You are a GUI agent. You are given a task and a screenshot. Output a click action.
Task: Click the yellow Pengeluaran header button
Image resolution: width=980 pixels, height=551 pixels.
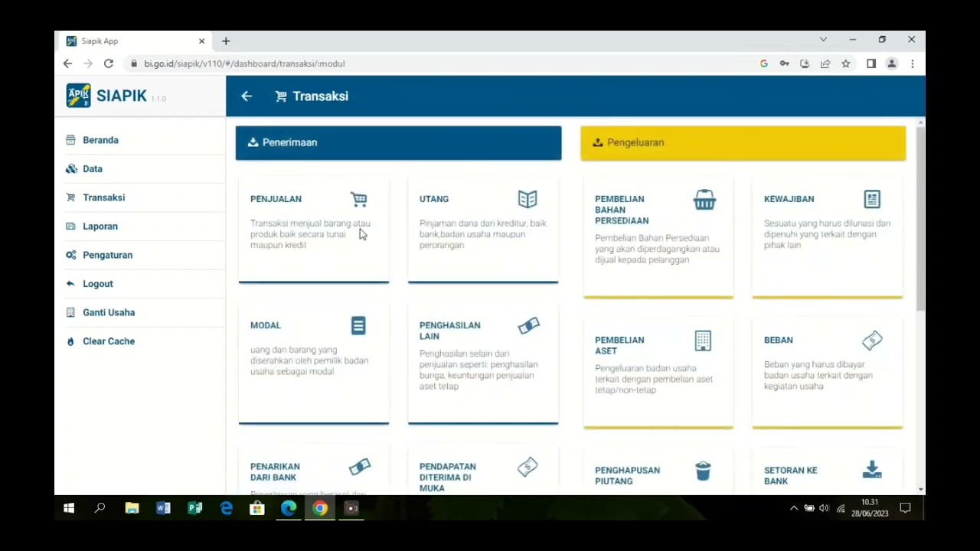pos(743,143)
